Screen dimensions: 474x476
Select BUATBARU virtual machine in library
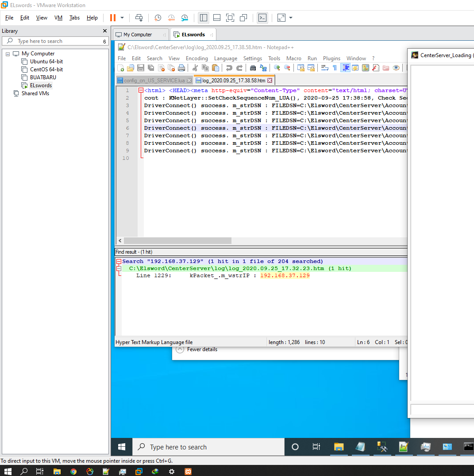click(x=43, y=77)
